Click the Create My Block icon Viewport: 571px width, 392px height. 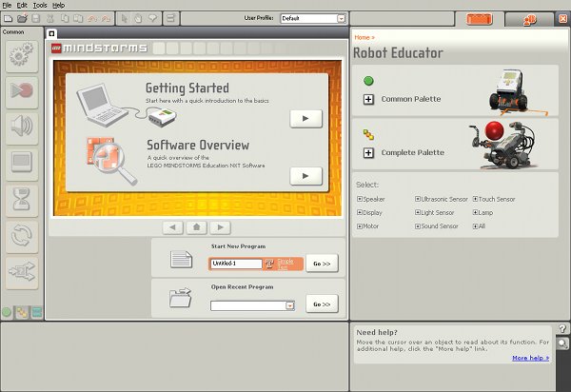[170, 18]
